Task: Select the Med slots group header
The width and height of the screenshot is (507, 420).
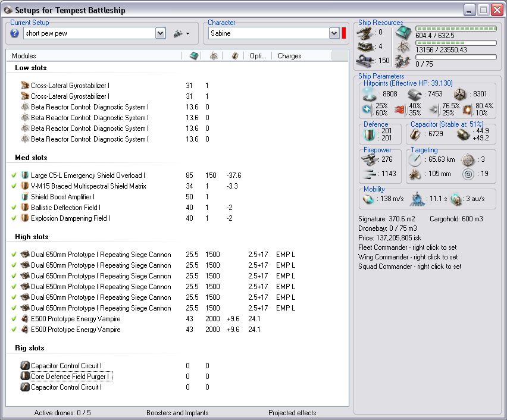Action: (x=31, y=158)
